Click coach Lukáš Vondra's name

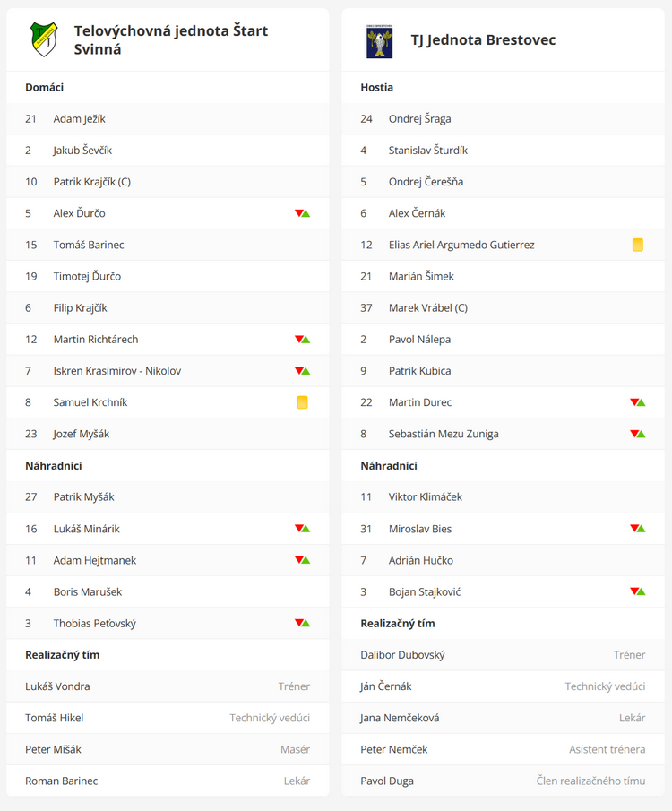click(57, 686)
